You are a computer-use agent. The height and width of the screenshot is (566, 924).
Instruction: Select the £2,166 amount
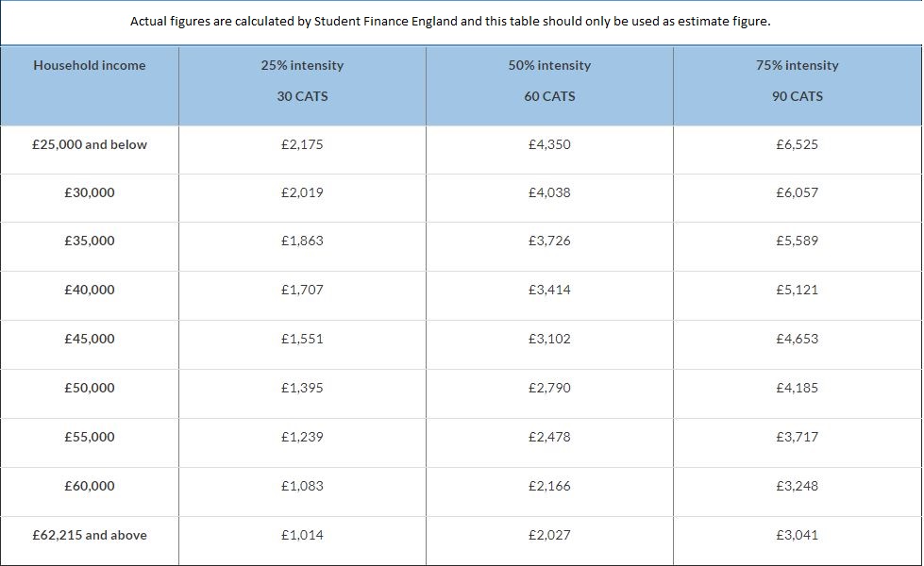click(549, 486)
